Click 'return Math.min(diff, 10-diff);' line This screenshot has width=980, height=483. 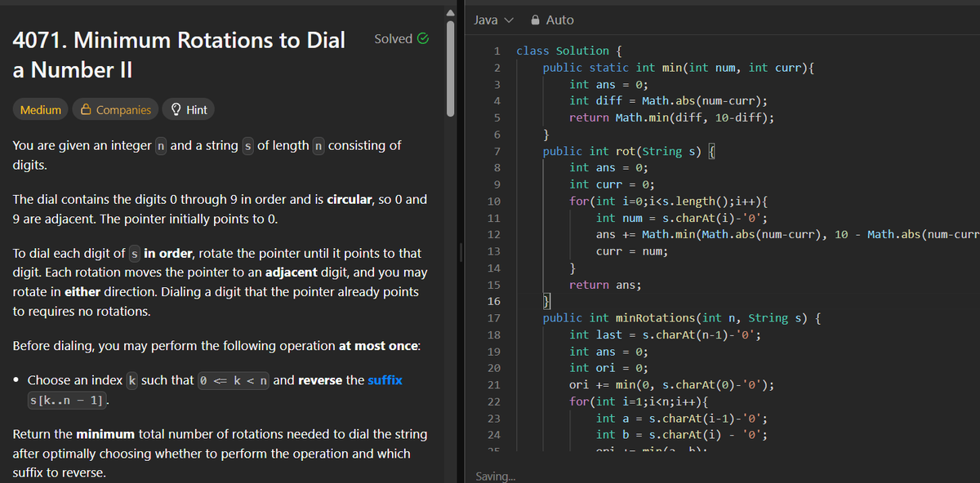(672, 117)
